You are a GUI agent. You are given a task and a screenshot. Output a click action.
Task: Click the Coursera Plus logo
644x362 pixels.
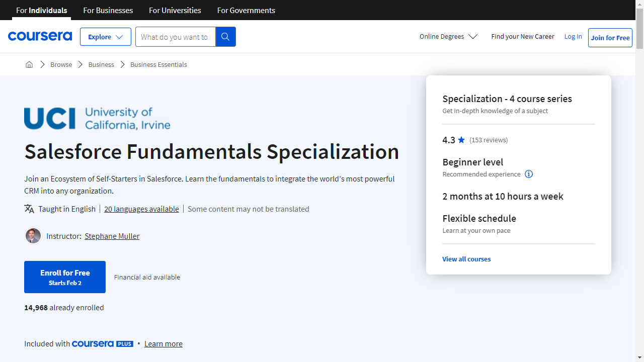(x=103, y=344)
